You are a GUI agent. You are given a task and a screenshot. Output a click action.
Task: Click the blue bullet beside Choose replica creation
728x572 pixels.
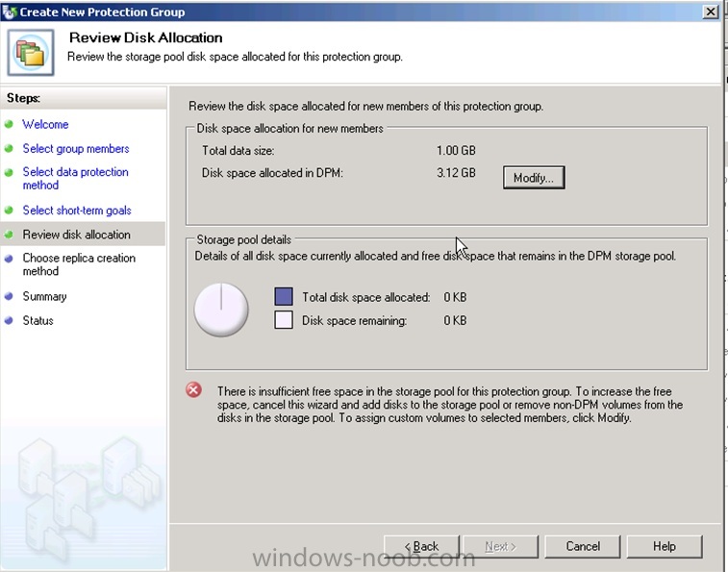pyautogui.click(x=9, y=259)
